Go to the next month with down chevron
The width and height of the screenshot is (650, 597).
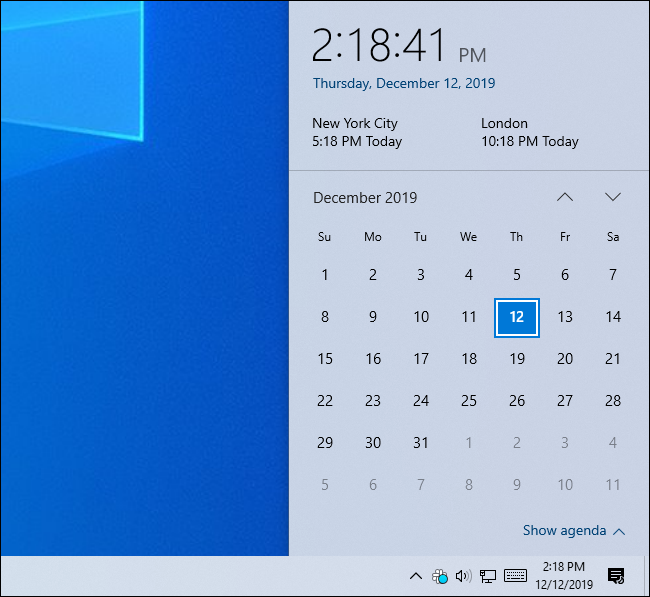tap(613, 197)
